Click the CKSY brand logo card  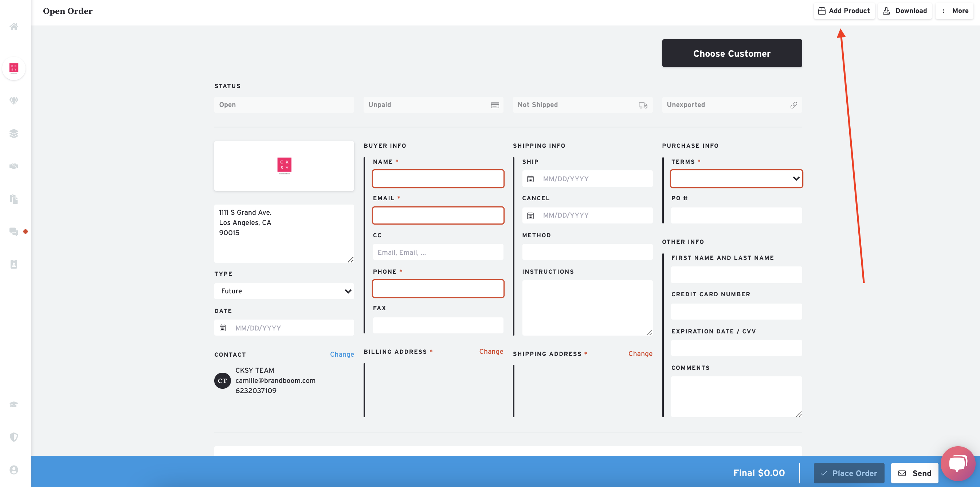click(x=284, y=166)
